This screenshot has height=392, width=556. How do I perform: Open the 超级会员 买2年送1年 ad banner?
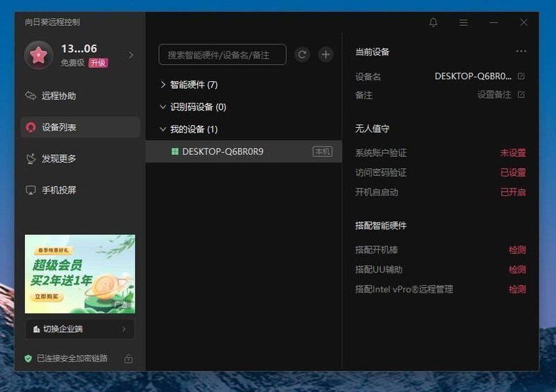click(80, 274)
